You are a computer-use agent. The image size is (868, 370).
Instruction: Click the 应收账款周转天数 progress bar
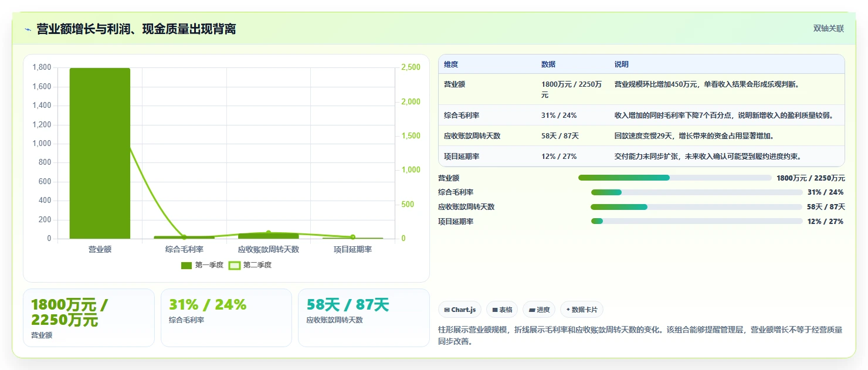pyautogui.click(x=696, y=207)
